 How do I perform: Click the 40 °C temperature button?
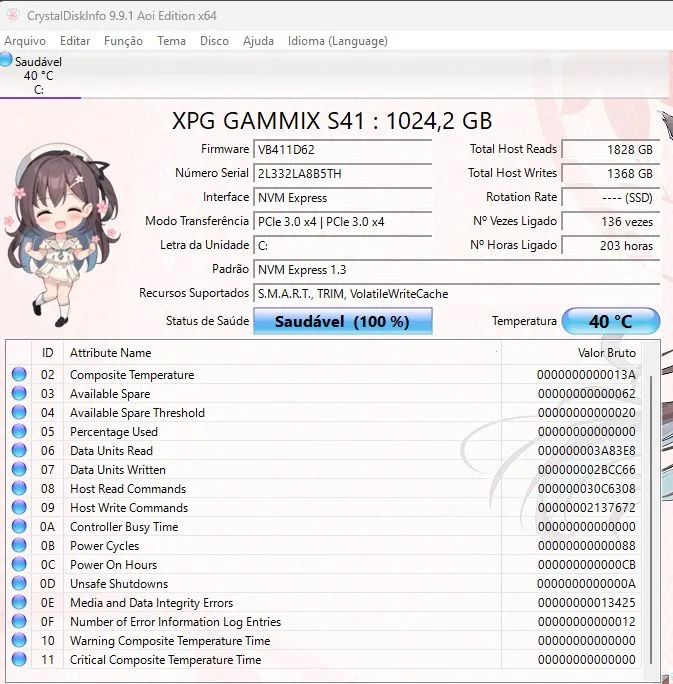point(611,321)
